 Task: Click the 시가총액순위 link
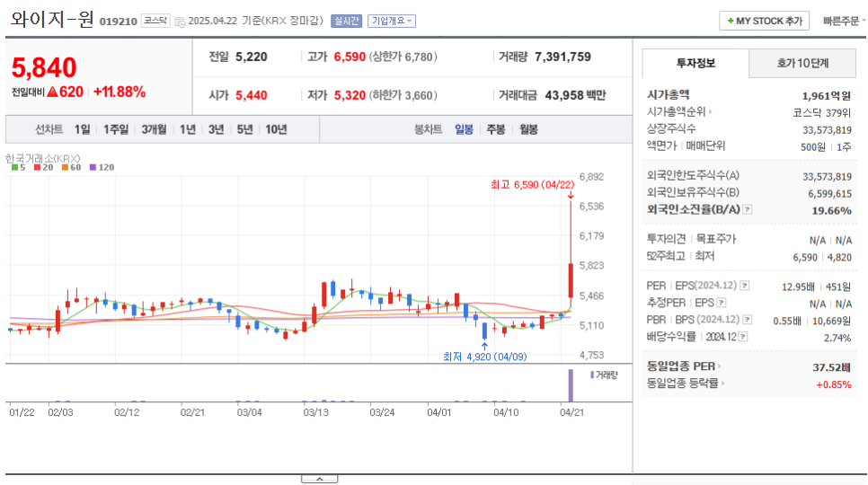tap(676, 111)
